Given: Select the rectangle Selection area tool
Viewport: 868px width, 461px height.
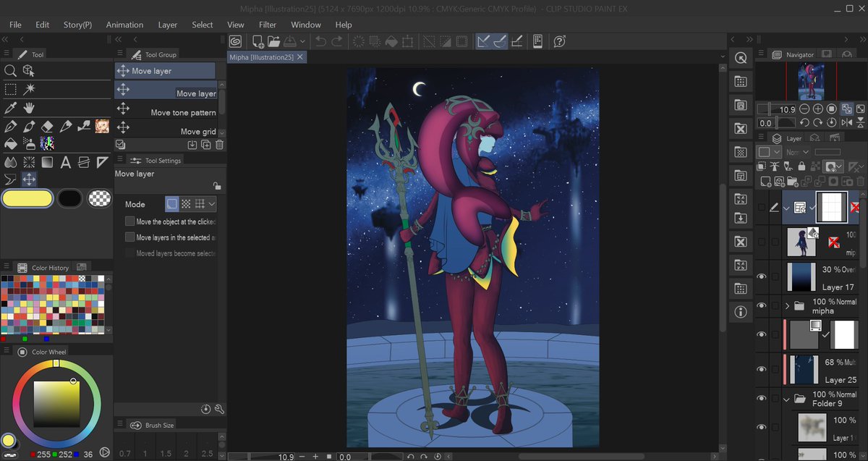Looking at the screenshot, I should 10,89.
